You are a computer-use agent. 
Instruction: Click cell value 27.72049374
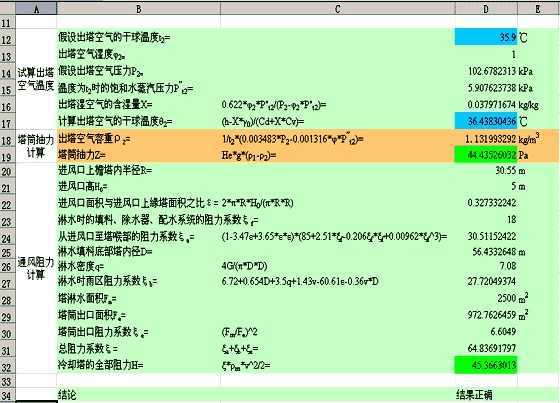[492, 282]
